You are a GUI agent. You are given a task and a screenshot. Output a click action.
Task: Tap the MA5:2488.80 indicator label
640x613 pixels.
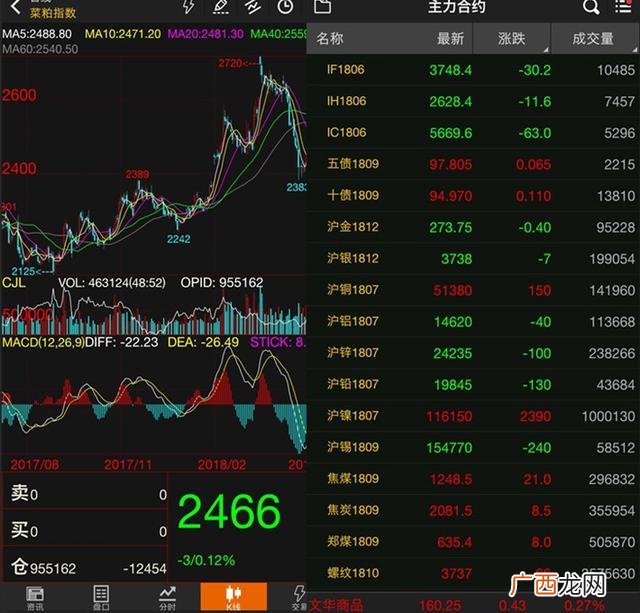[x=37, y=33]
